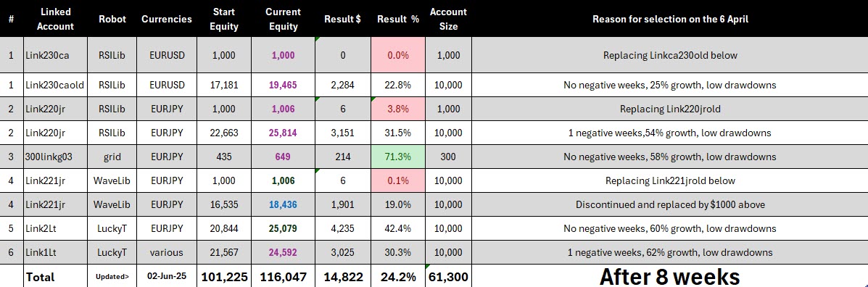The width and height of the screenshot is (868, 287).
Task: Click the pink 3.8% result cell
Action: (x=398, y=109)
